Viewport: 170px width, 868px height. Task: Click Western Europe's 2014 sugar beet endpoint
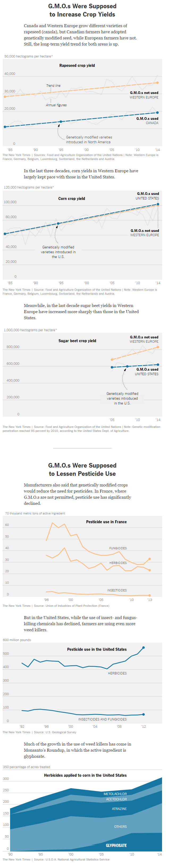[x=158, y=347]
